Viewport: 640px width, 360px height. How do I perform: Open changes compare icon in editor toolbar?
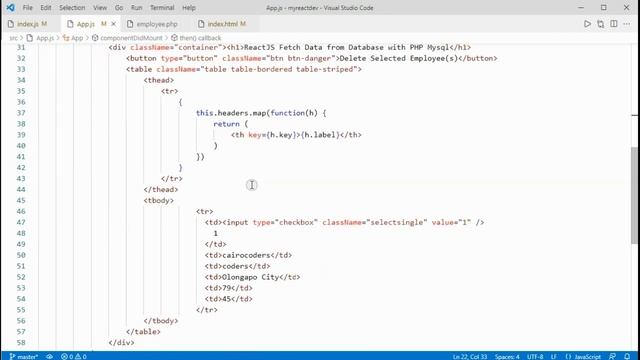coord(600,24)
